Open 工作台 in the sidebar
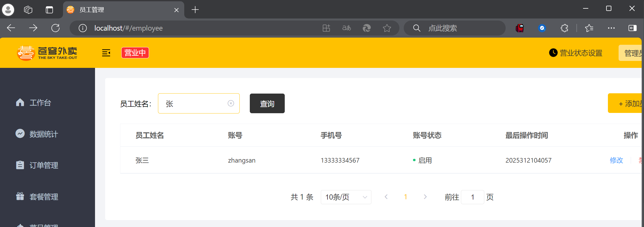644x227 pixels. tap(40, 103)
